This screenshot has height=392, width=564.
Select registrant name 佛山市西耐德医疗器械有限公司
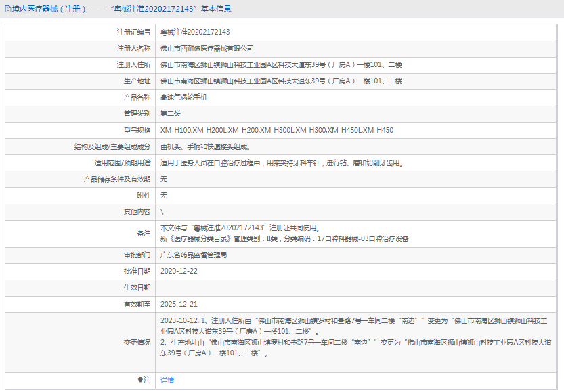tap(207, 49)
